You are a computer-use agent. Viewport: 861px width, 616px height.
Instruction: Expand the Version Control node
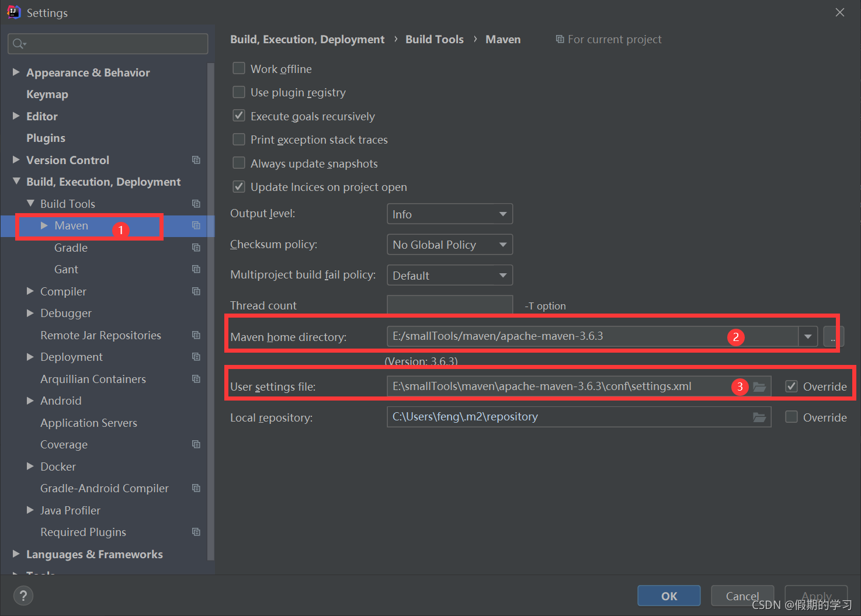16,159
